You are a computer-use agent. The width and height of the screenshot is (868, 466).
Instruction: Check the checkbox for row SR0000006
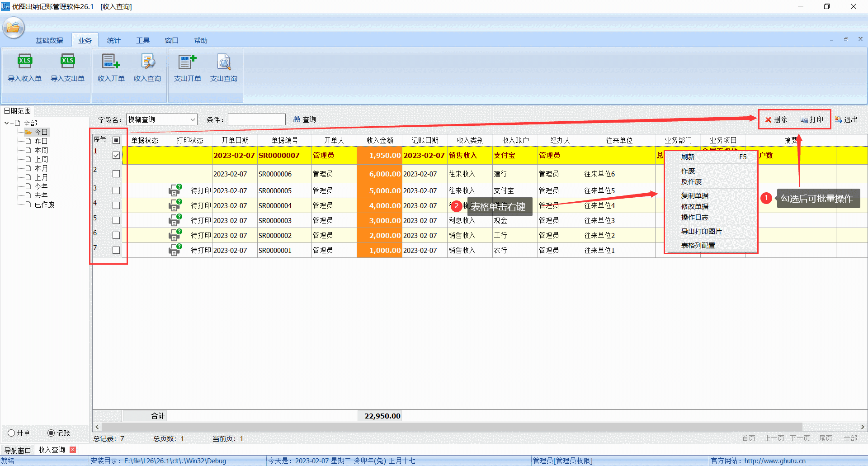point(116,174)
